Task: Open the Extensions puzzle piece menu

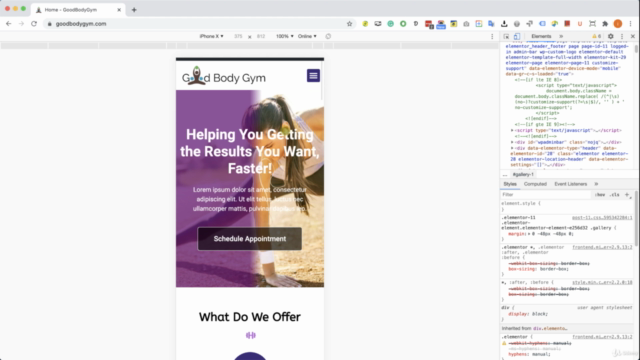Action: pyautogui.click(x=605, y=24)
